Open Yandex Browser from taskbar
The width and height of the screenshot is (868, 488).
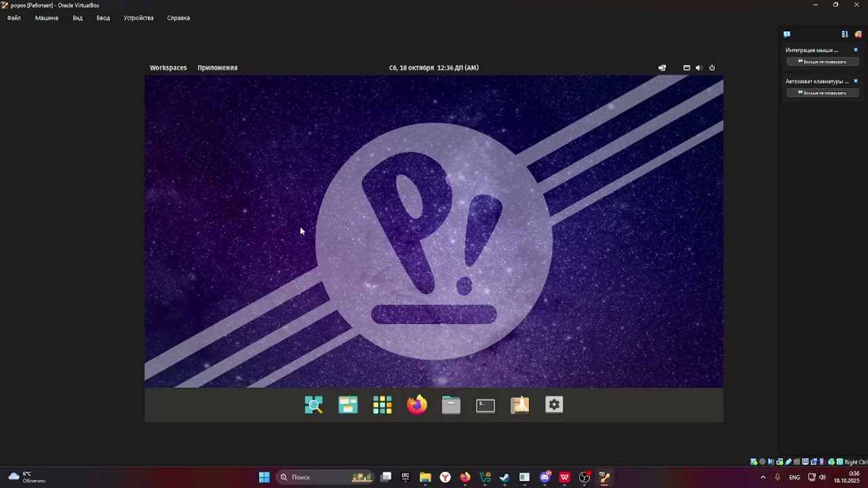446,477
